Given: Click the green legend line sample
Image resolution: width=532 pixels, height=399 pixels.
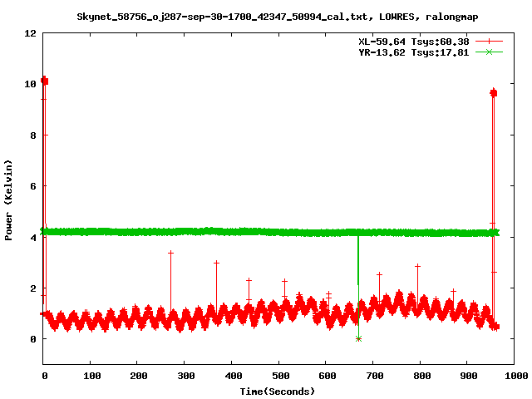Looking at the screenshot, I should [x=489, y=52].
